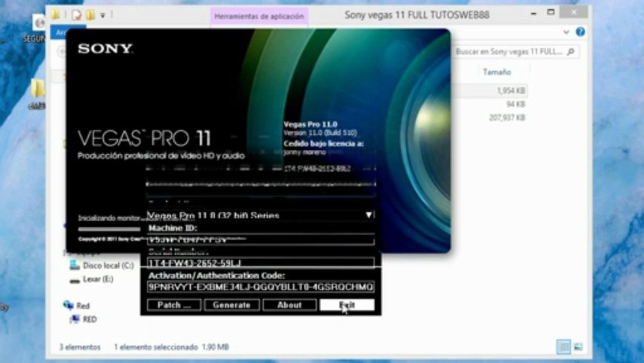Screen dimensions: 644x363
Task: Click the Machine ID: label
Action: (x=173, y=228)
